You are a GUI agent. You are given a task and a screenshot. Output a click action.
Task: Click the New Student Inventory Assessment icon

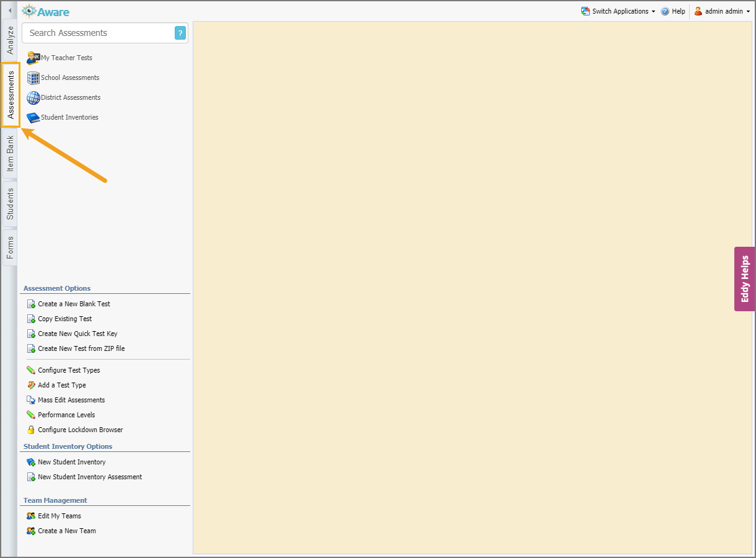coord(31,477)
